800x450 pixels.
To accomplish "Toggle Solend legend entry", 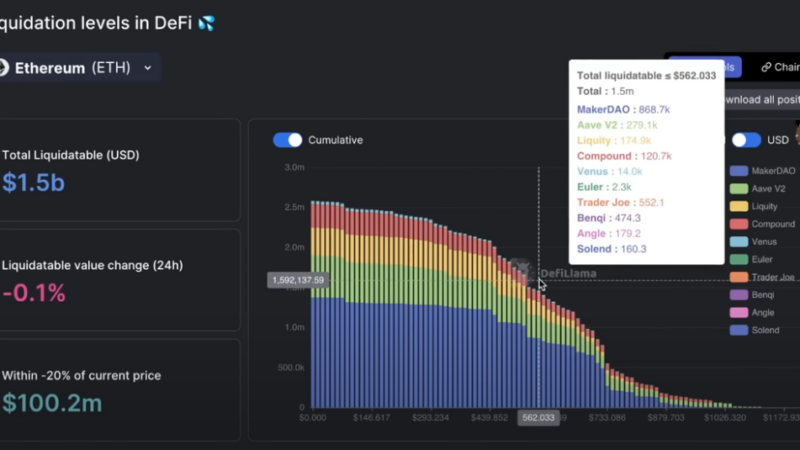I will pyautogui.click(x=755, y=330).
